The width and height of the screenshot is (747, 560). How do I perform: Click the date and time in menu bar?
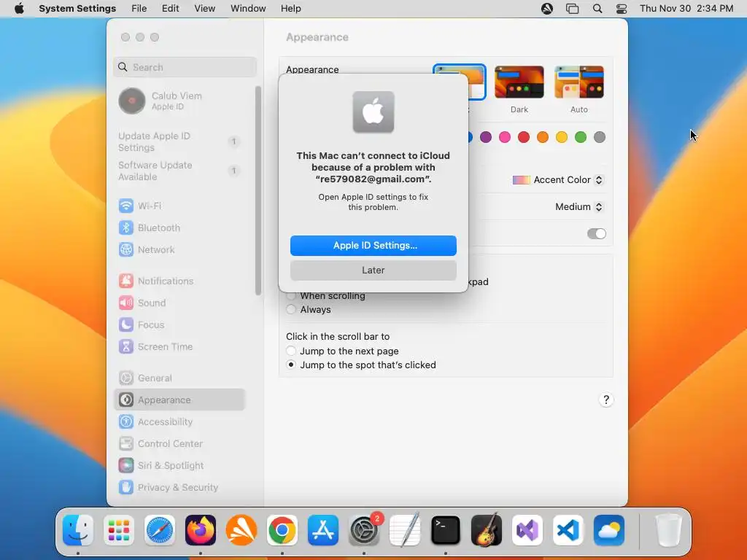click(x=686, y=9)
